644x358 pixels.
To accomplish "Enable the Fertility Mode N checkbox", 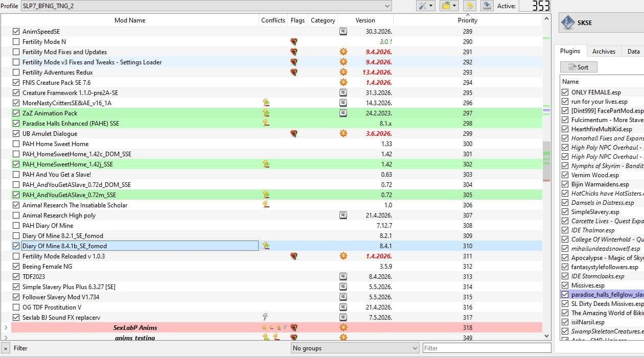I will [16, 42].
